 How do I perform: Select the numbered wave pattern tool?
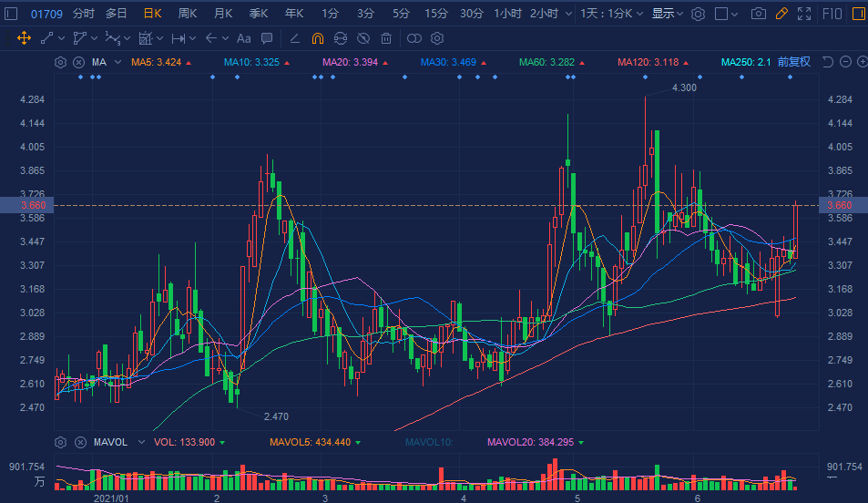click(112, 38)
